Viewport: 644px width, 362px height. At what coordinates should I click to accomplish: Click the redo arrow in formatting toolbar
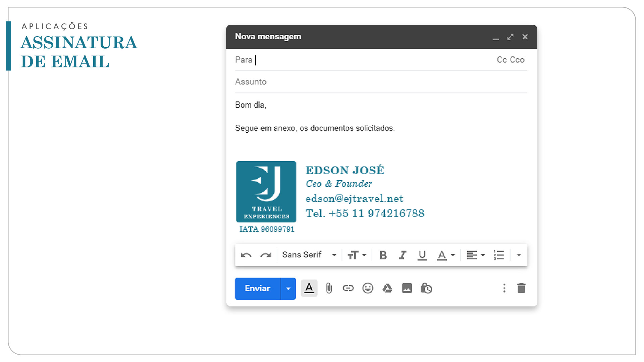(x=266, y=255)
